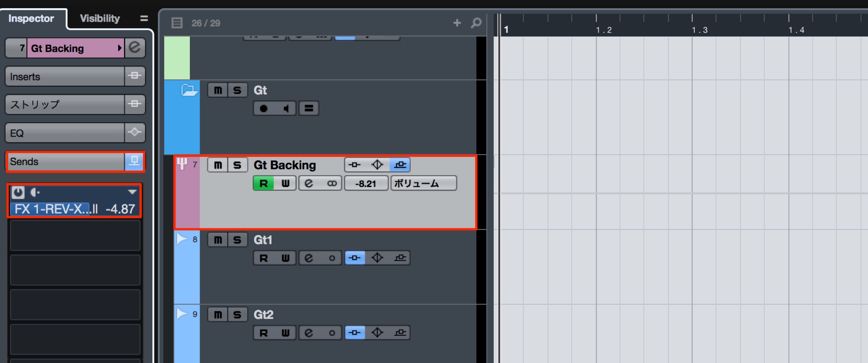The height and width of the screenshot is (363, 868).
Task: Toggle Inserts bypass on Gt2 track
Action: pos(355,333)
